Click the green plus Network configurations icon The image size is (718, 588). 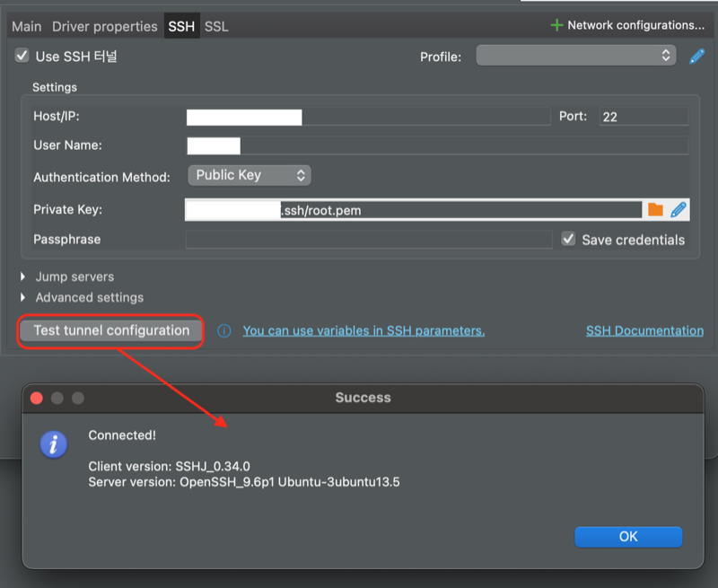556,25
